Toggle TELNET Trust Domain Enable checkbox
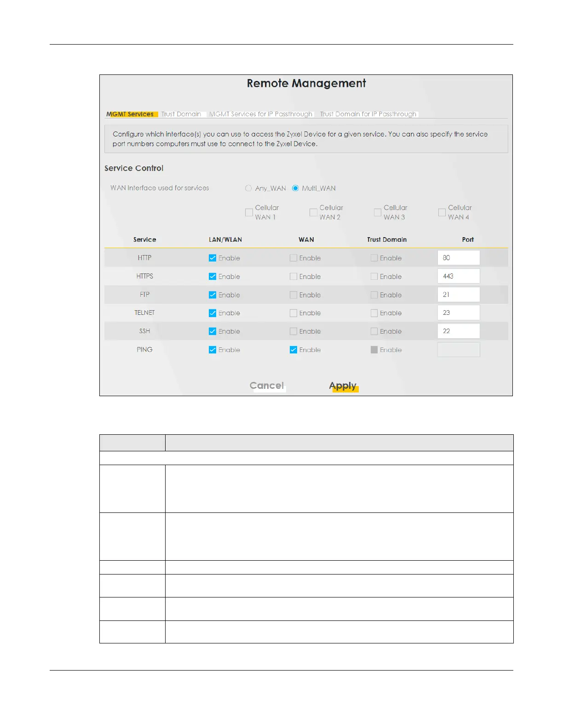Image resolution: width=563 pixels, height=728 pixels. pos(374,313)
